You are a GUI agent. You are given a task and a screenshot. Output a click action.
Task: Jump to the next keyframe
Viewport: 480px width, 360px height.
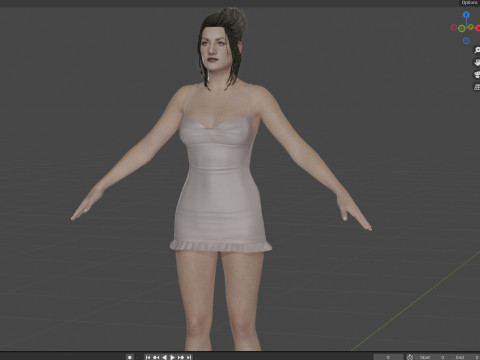(x=181, y=357)
